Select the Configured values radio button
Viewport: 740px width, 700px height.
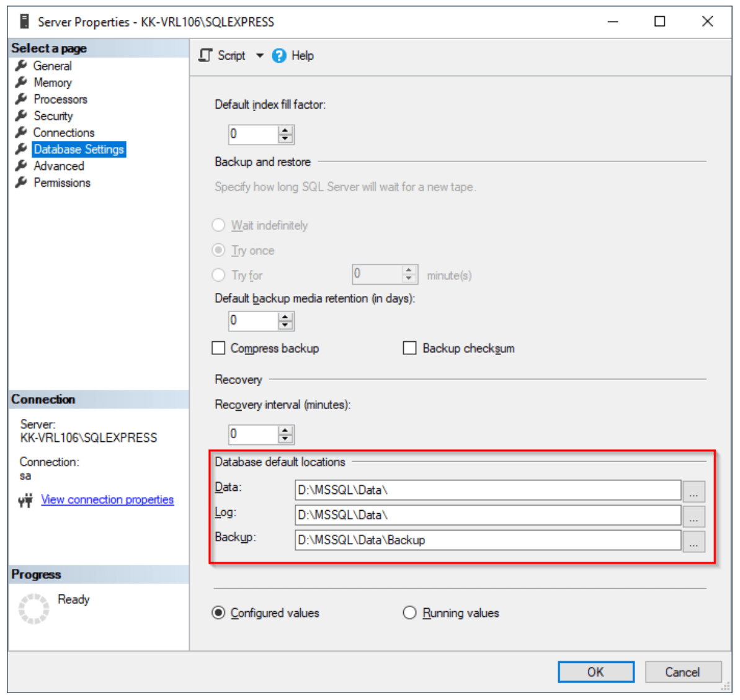(x=218, y=613)
